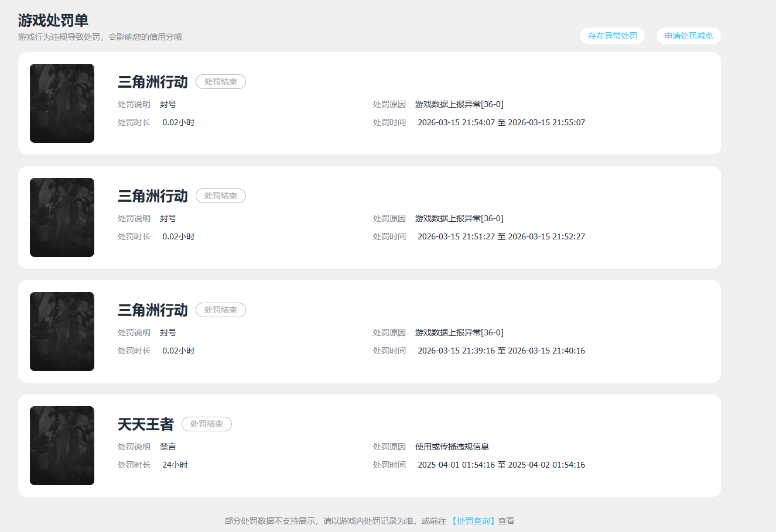Open the 【处罚查询】 link at bottom

point(473,521)
